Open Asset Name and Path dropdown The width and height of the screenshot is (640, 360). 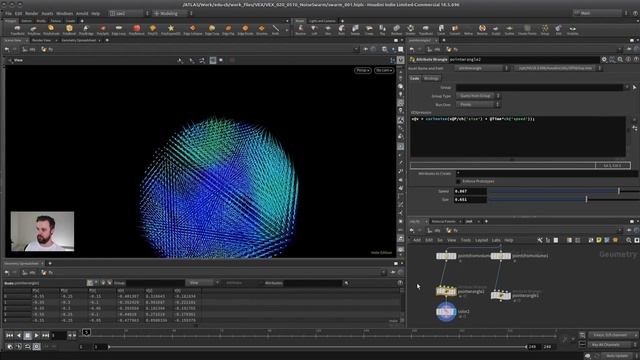coord(482,68)
